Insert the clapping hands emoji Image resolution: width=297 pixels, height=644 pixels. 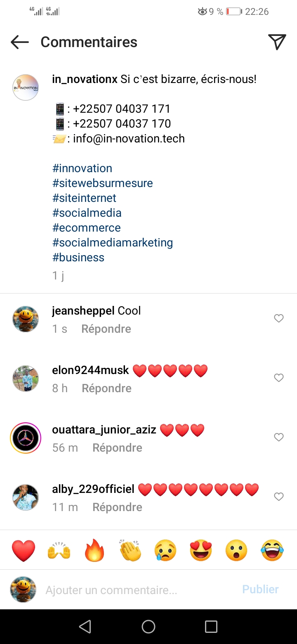130,551
